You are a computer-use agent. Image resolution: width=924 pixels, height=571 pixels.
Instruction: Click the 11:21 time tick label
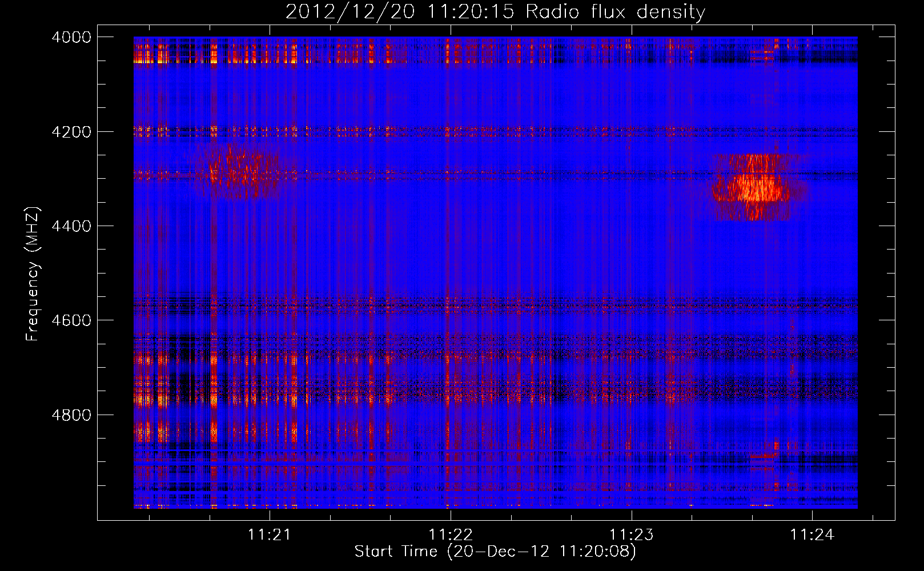pos(270,535)
